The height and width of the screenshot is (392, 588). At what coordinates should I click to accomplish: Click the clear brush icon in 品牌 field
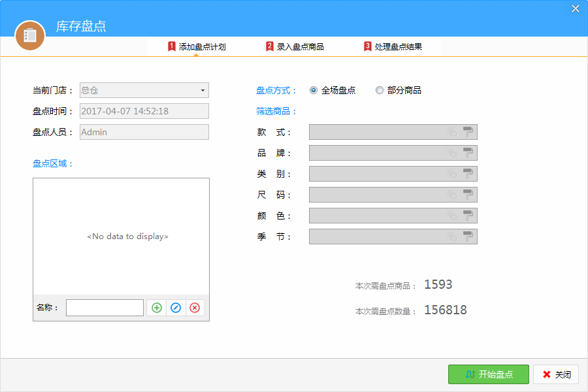coord(468,153)
